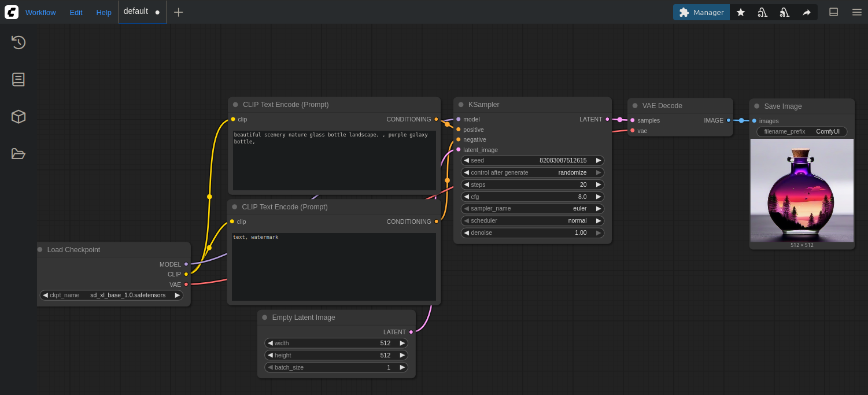Open the scheduler dropdown in KSampler

[x=532, y=220]
